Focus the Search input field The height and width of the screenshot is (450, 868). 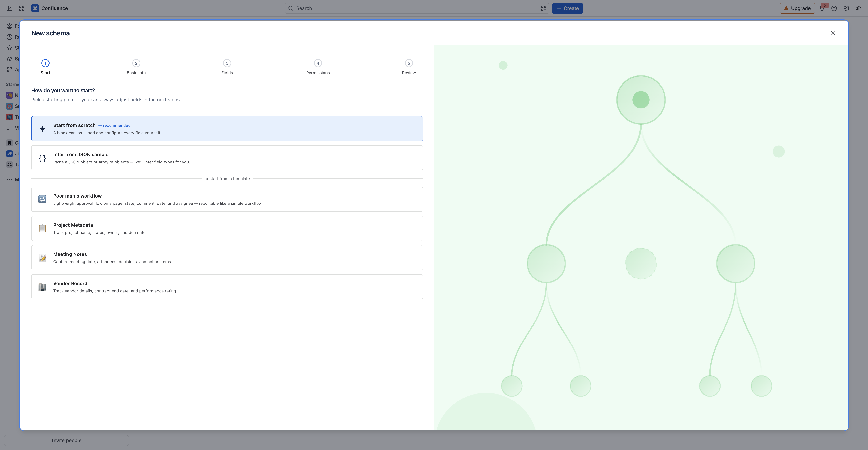[417, 8]
